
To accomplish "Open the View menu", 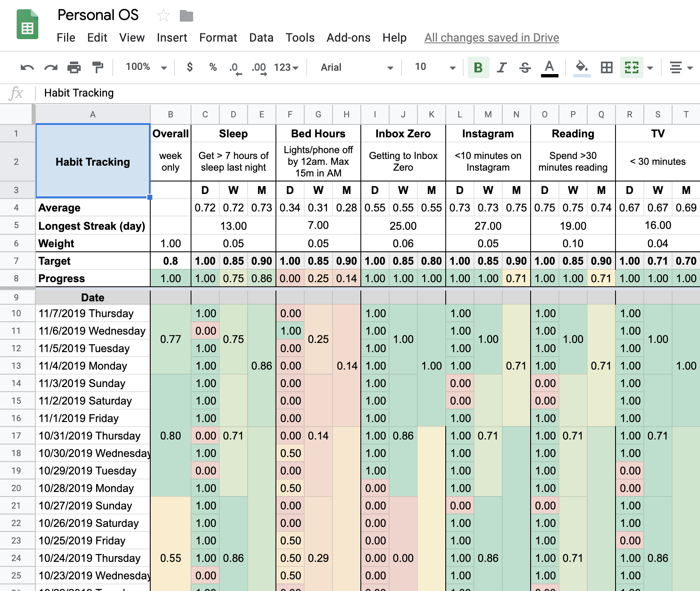I will [132, 37].
